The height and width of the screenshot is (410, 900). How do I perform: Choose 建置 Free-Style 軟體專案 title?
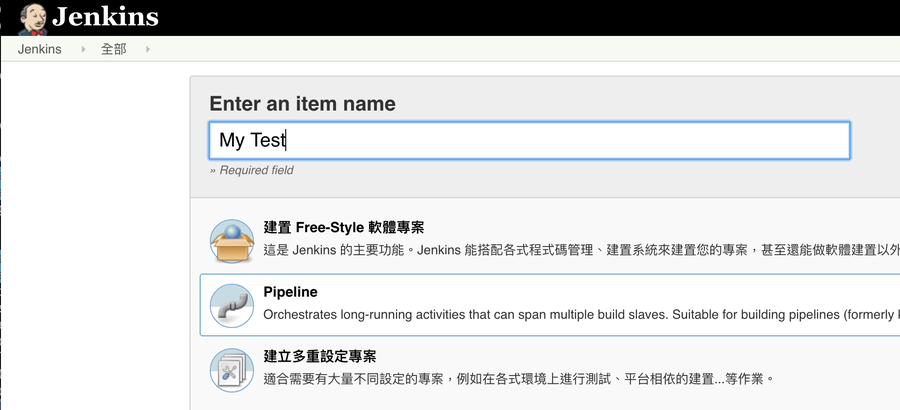pyautogui.click(x=344, y=227)
